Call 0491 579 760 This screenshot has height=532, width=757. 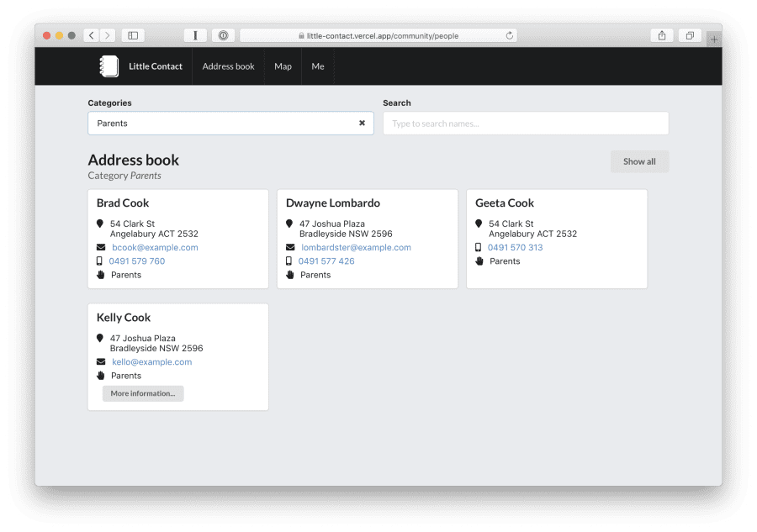point(137,261)
